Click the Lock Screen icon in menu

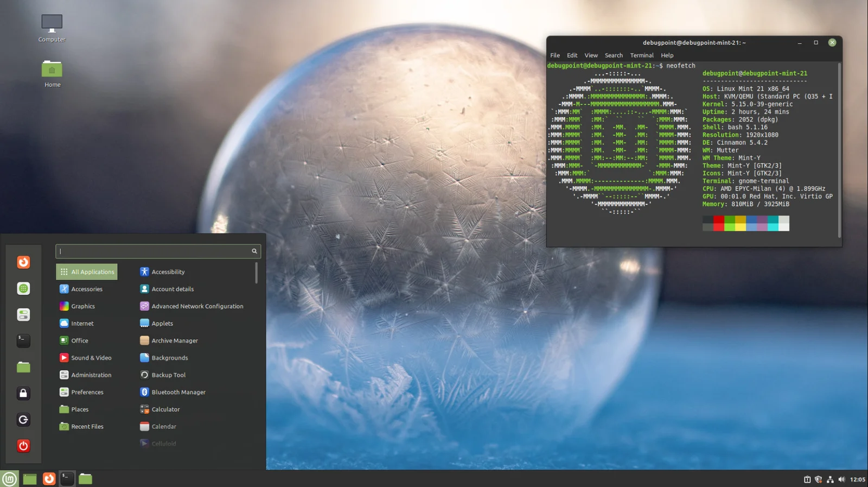tap(23, 393)
